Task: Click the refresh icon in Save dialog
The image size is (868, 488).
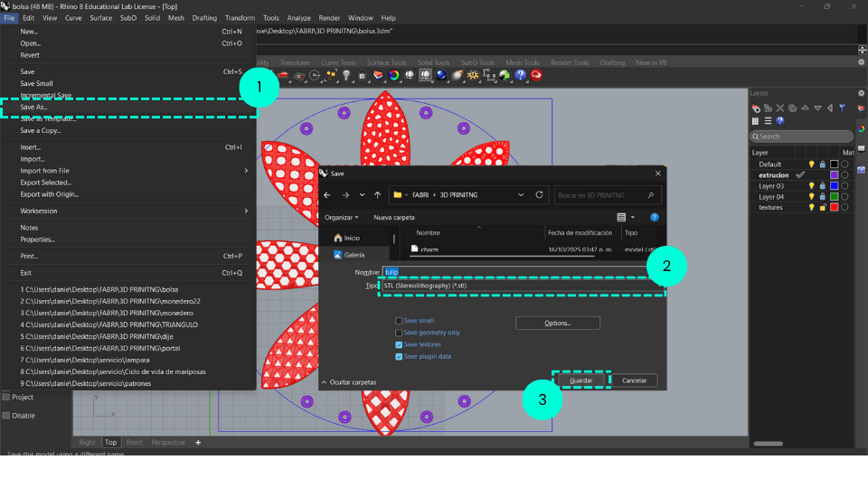Action: 539,194
